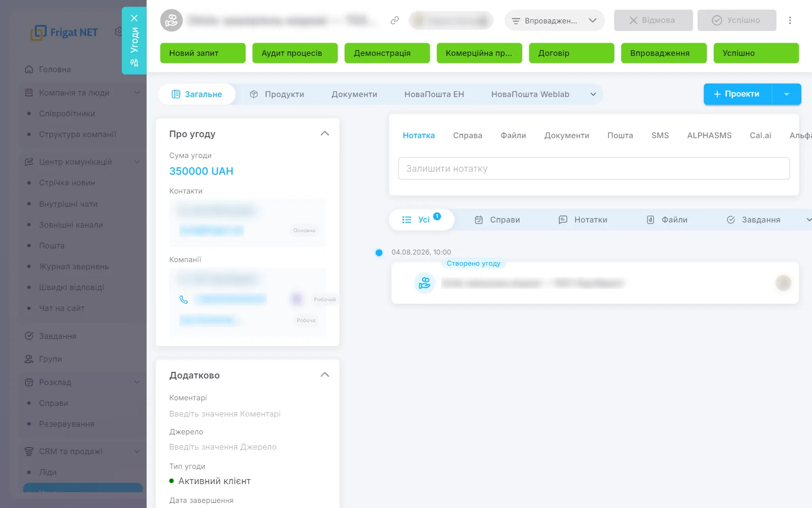Select the Аудит процесів pipeline stage
Image resolution: width=812 pixels, height=508 pixels.
pos(295,53)
